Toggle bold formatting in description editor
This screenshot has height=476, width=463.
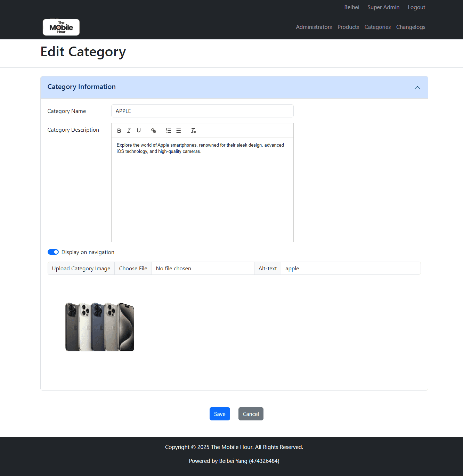119,131
